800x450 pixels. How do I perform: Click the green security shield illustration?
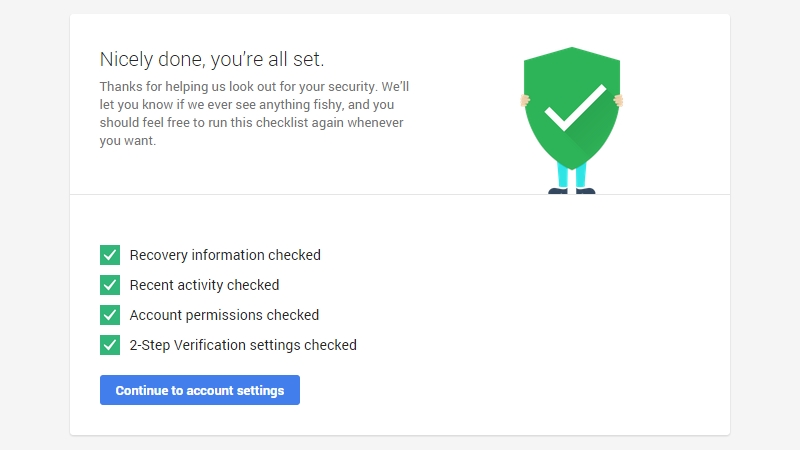coord(572,108)
